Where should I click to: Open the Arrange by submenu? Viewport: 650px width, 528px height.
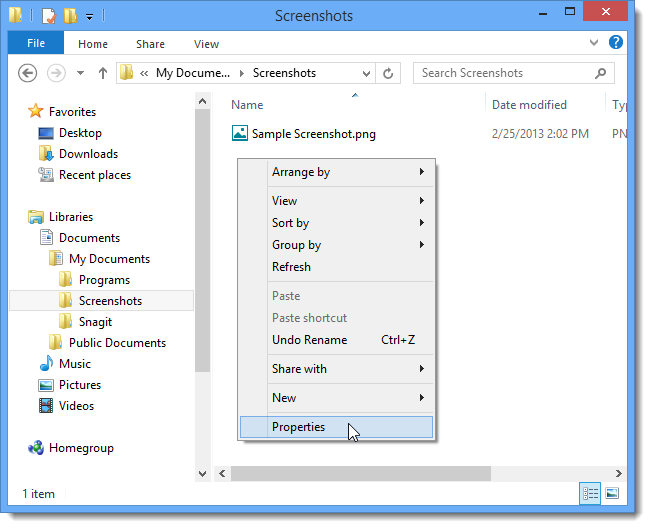tap(336, 172)
